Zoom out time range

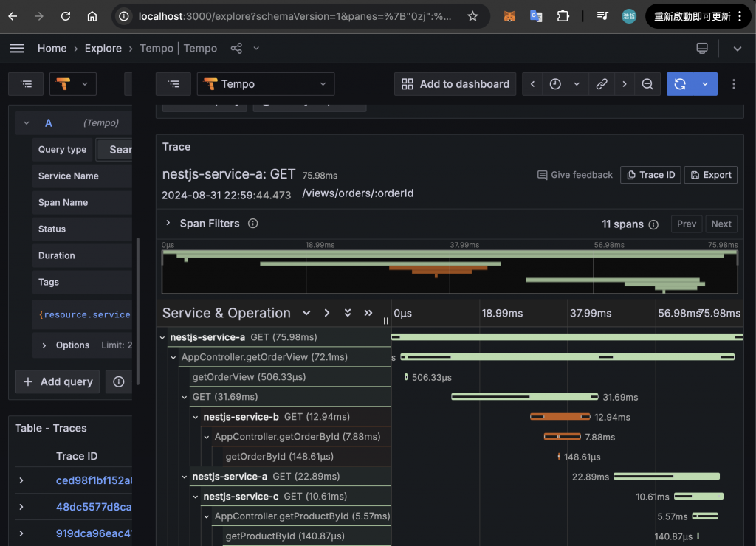pyautogui.click(x=647, y=84)
